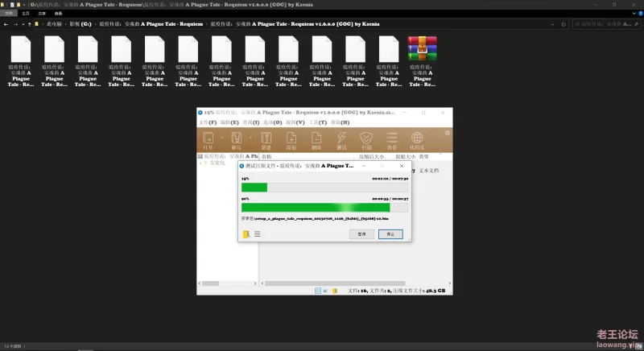Go up one folder level in Explorer
This screenshot has width=644, height=351.
point(30,24)
